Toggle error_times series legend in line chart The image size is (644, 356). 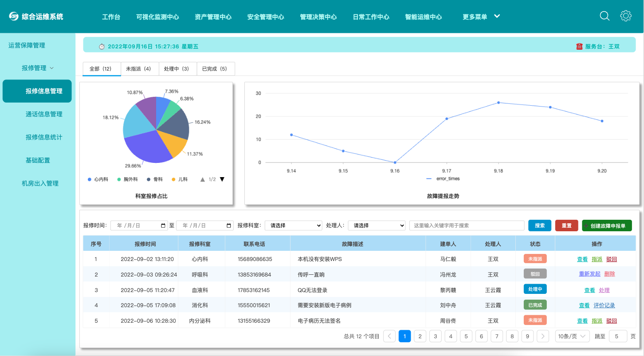click(x=443, y=178)
